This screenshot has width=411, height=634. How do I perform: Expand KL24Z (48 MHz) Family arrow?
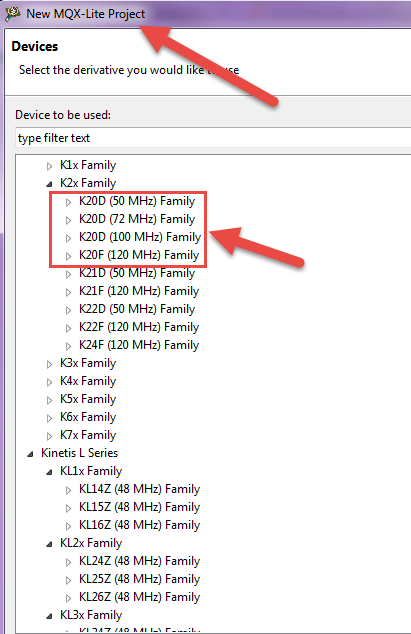click(68, 562)
